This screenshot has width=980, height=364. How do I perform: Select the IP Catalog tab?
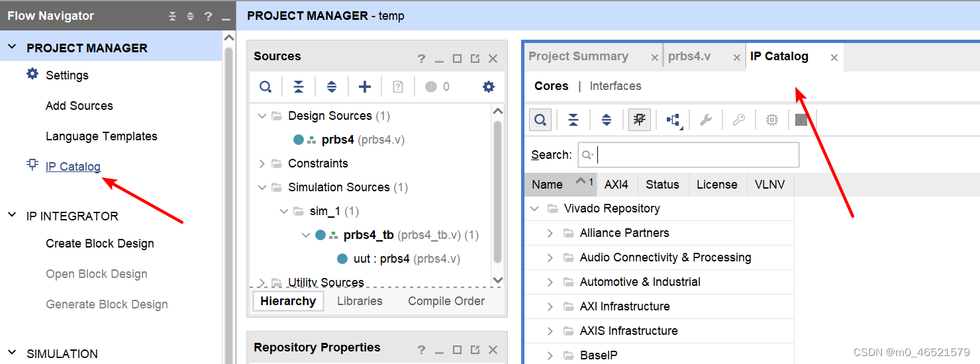coord(779,56)
